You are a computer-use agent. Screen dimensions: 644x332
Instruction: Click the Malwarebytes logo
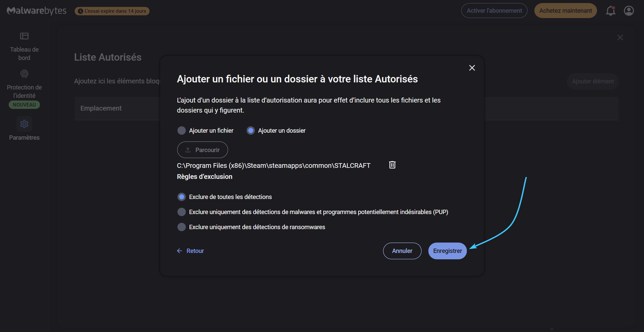pos(37,11)
